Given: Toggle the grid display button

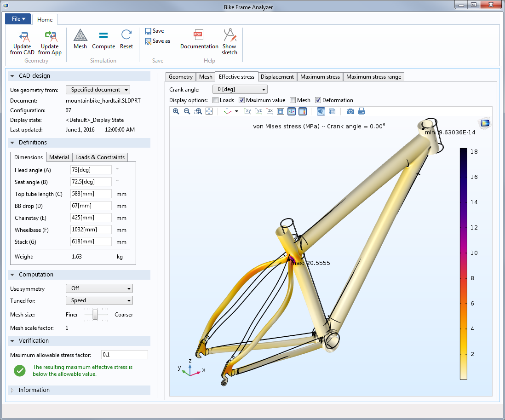Looking at the screenshot, I should (281, 111).
